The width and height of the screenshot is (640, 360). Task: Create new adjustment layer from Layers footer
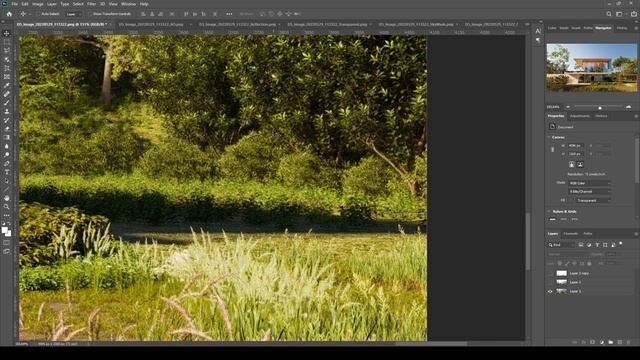[602, 342]
